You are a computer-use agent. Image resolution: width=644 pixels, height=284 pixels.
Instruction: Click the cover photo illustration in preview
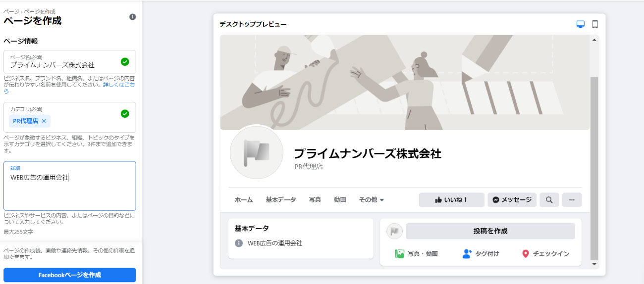pos(405,82)
